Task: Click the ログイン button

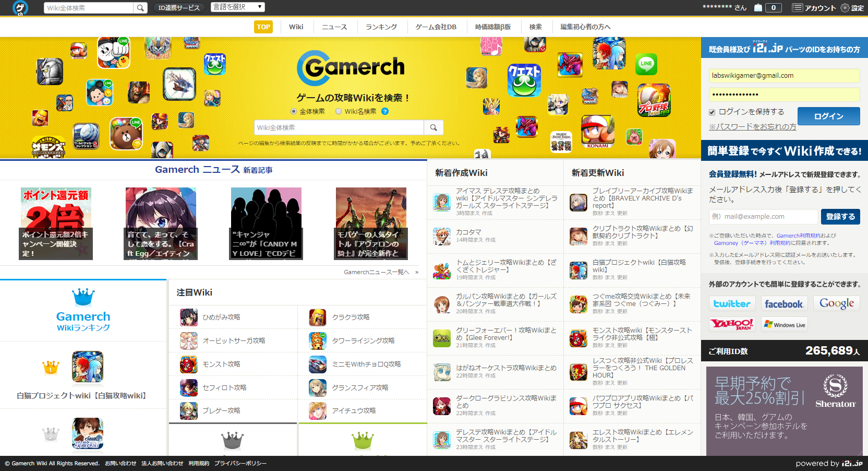Action: coord(829,116)
